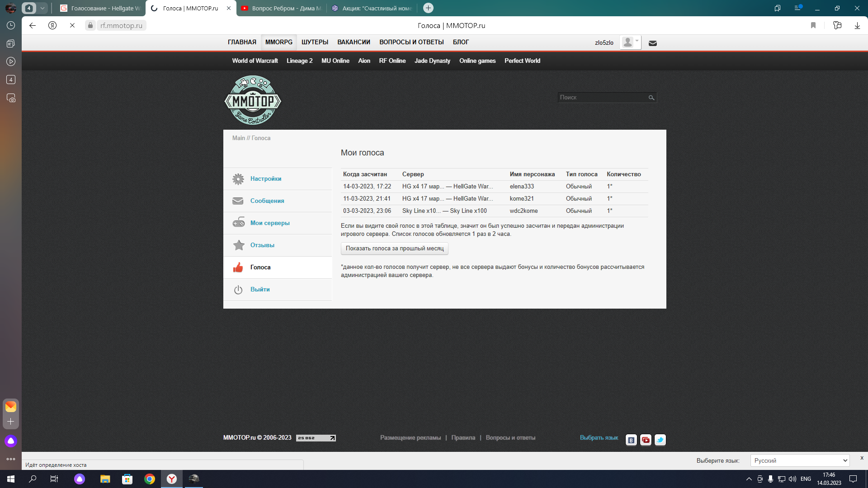Stop page loading with X button
868x488 pixels.
coord(72,25)
